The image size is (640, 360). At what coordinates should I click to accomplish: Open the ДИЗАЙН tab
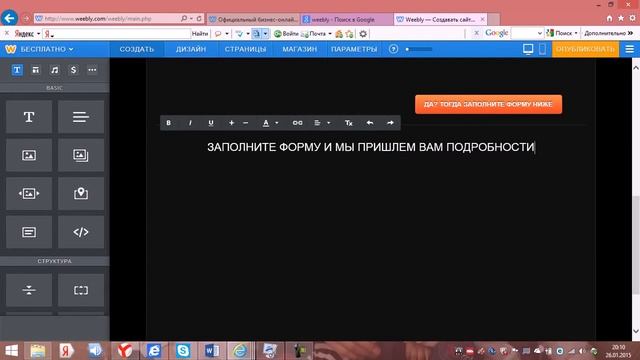coord(191,49)
